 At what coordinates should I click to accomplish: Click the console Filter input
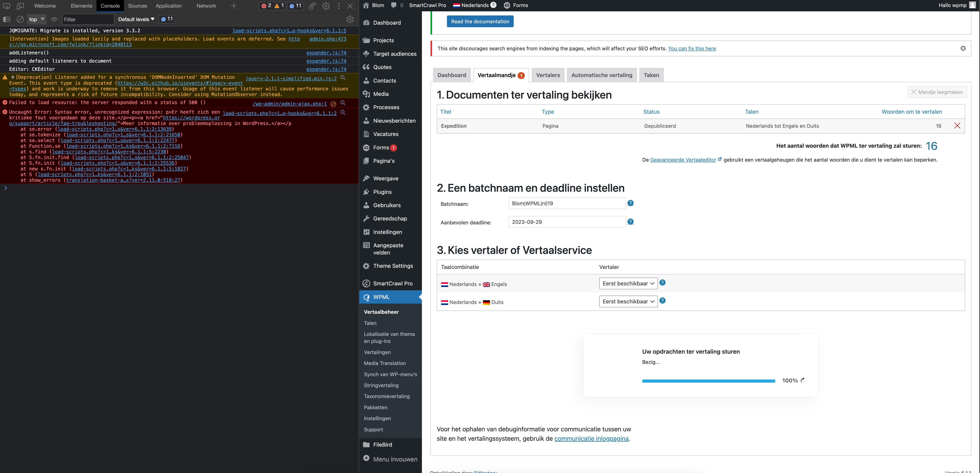[88, 19]
